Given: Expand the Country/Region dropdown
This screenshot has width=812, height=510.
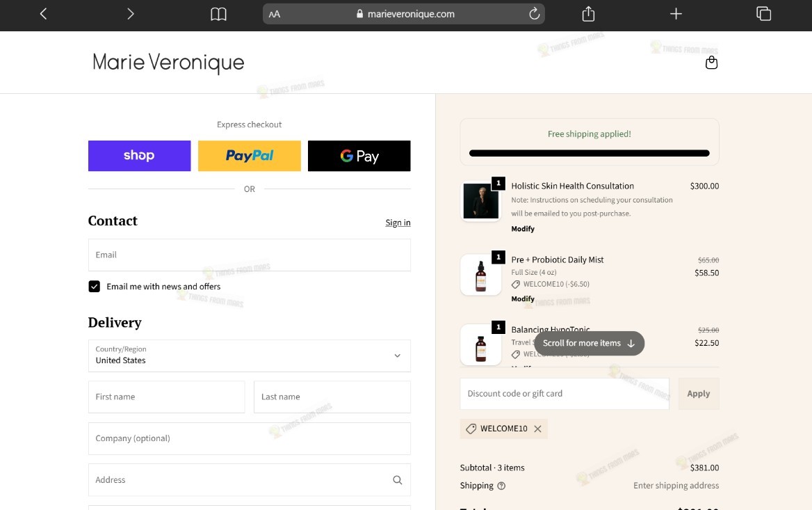Looking at the screenshot, I should [x=249, y=356].
